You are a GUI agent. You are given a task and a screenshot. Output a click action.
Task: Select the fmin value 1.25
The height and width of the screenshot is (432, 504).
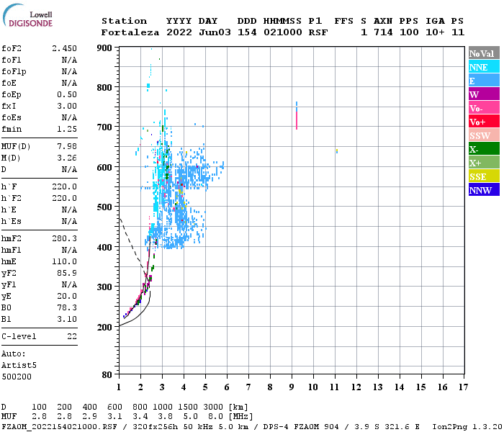click(x=67, y=129)
